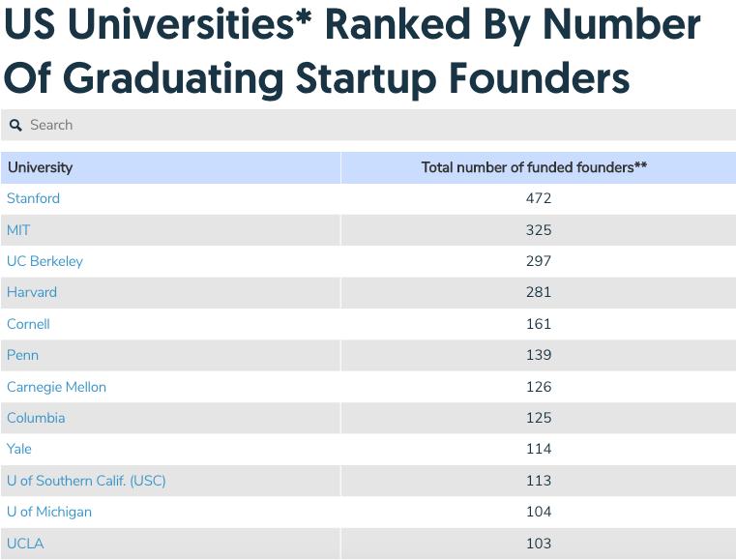The image size is (736, 560).
Task: Click the search magnifier icon
Action: pyautogui.click(x=15, y=126)
